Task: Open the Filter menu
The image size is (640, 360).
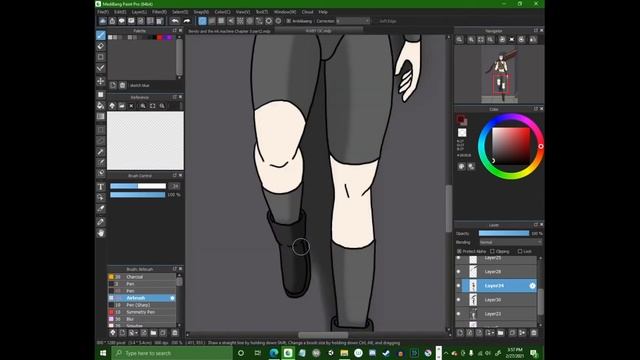Action: [x=159, y=12]
